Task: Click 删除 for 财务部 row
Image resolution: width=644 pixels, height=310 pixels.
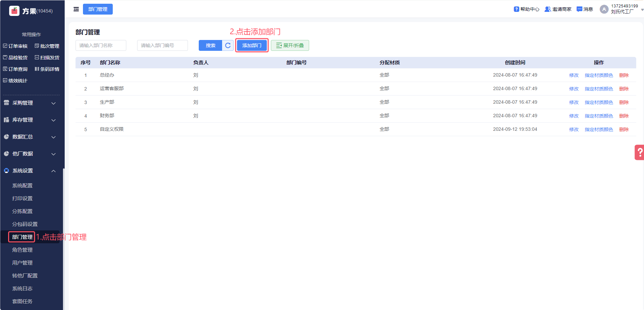Action: pos(624,116)
